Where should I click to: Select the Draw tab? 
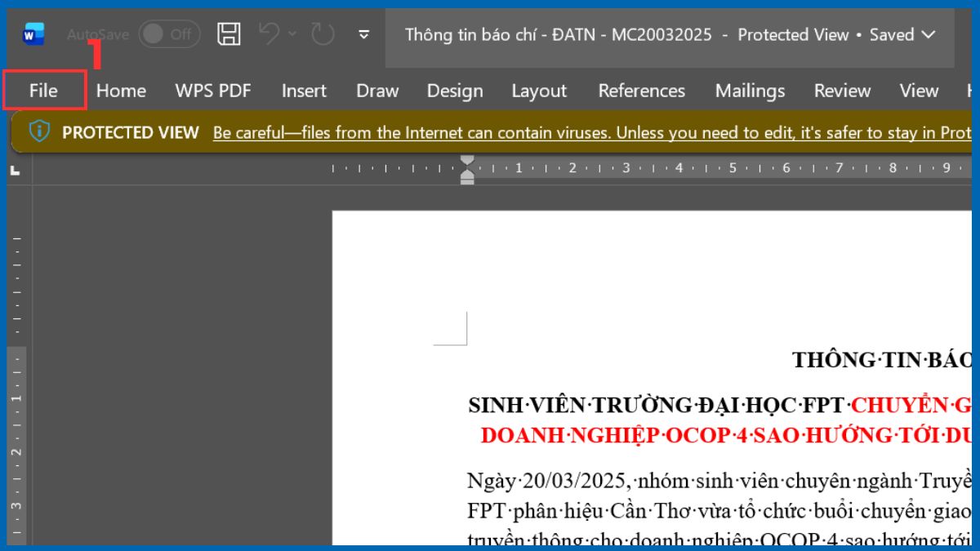(x=376, y=91)
